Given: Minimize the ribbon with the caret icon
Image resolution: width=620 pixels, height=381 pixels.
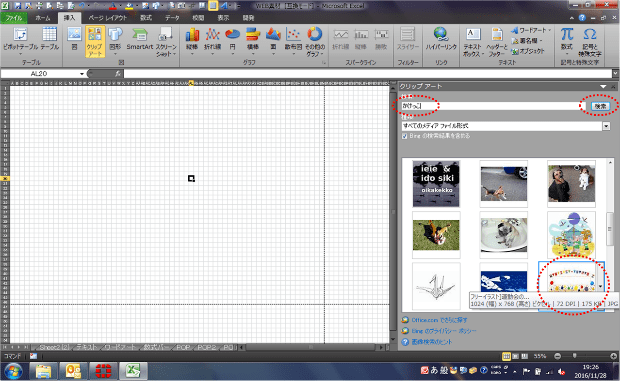Looking at the screenshot, I should pos(572,18).
